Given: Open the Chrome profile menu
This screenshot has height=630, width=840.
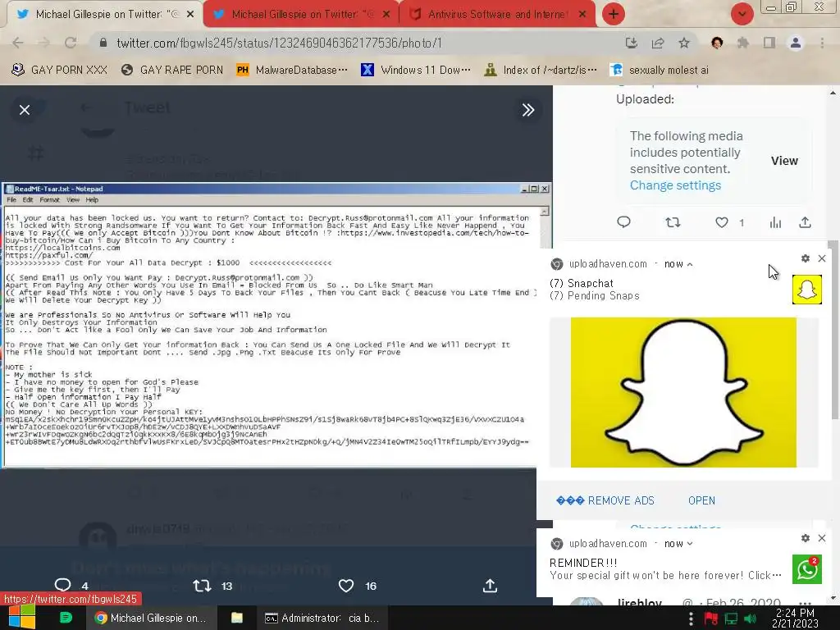Looking at the screenshot, I should 796,43.
